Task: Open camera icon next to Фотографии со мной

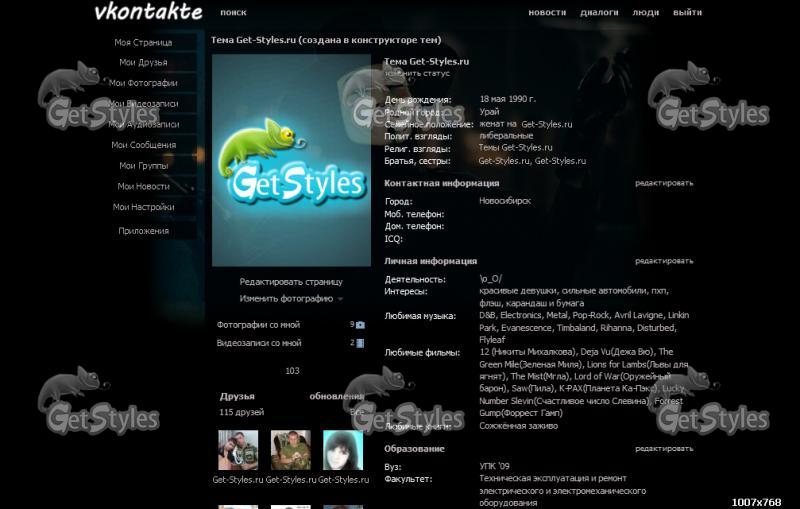Action: [x=360, y=325]
